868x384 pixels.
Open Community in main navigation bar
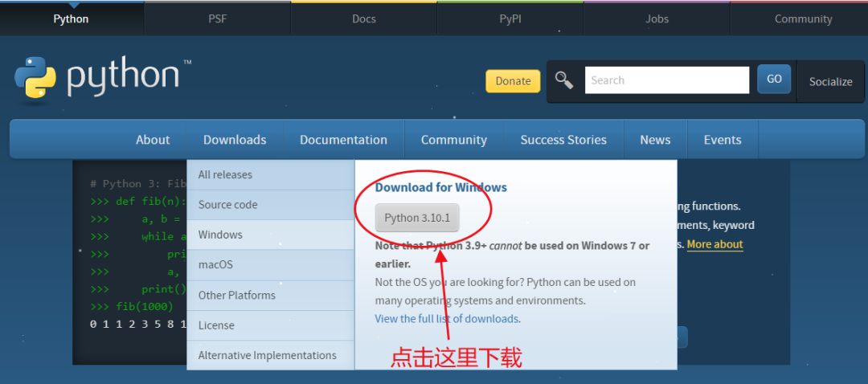pyautogui.click(x=454, y=140)
